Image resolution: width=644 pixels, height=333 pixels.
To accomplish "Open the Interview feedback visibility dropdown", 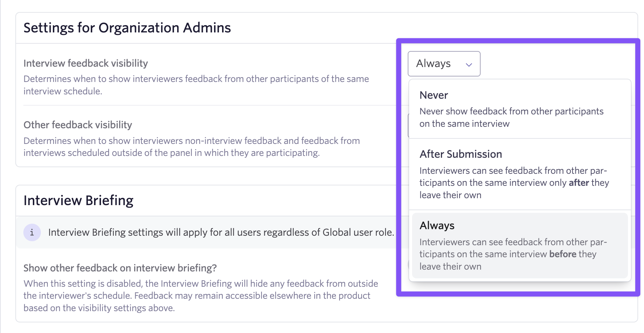I will click(444, 64).
